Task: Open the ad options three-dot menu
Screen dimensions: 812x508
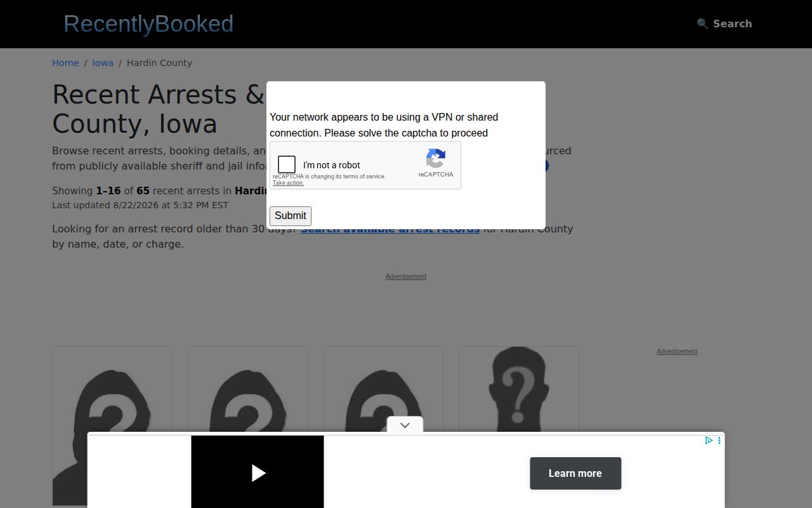Action: click(719, 440)
